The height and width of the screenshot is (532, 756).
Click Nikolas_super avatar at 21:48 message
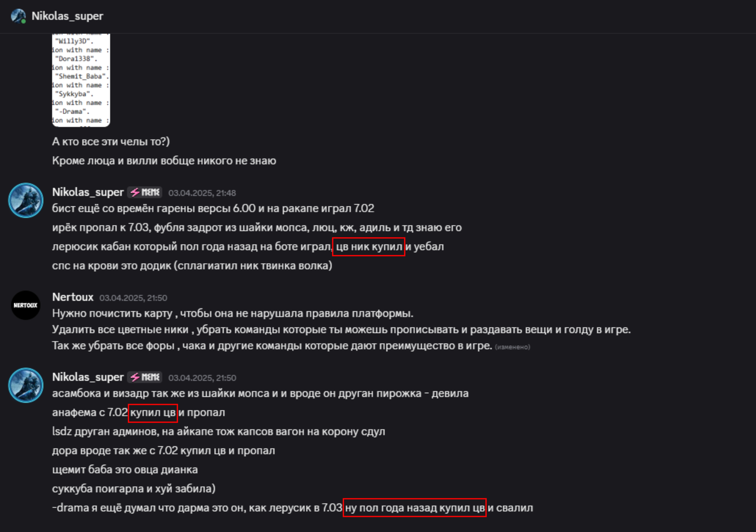26,200
